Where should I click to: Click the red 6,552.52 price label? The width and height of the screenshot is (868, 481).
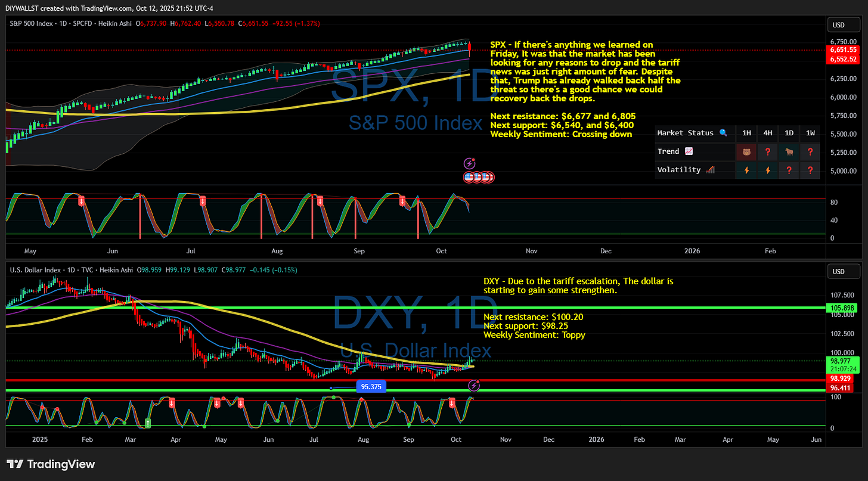click(843, 59)
